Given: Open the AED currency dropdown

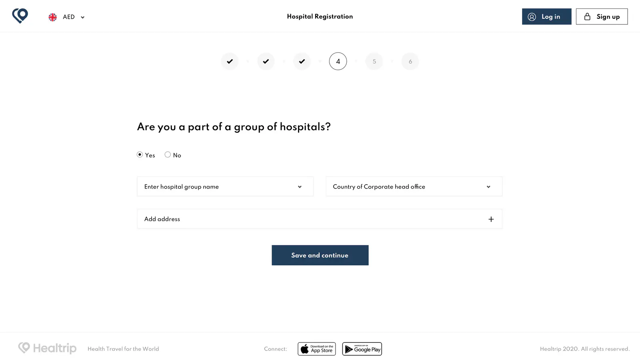Looking at the screenshot, I should pyautogui.click(x=74, y=17).
